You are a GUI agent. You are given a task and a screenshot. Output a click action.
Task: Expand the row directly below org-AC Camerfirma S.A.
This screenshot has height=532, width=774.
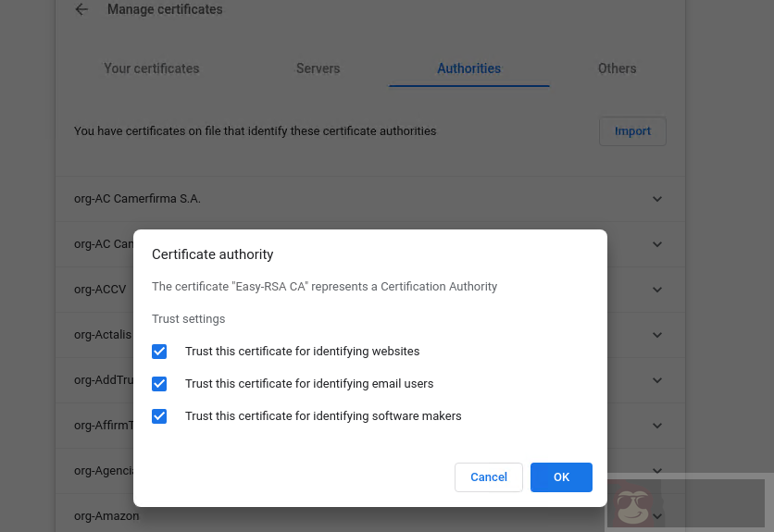657,244
